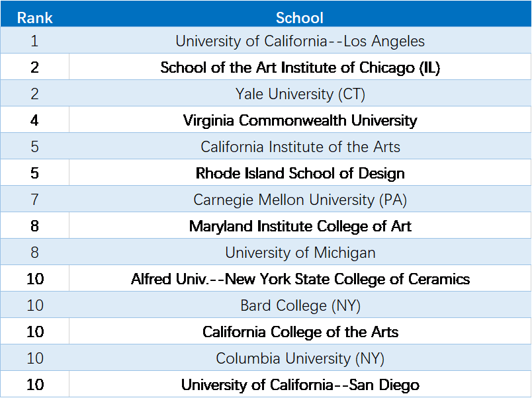The height and width of the screenshot is (398, 532).
Task: Click the University of Michigan cell
Action: click(300, 253)
